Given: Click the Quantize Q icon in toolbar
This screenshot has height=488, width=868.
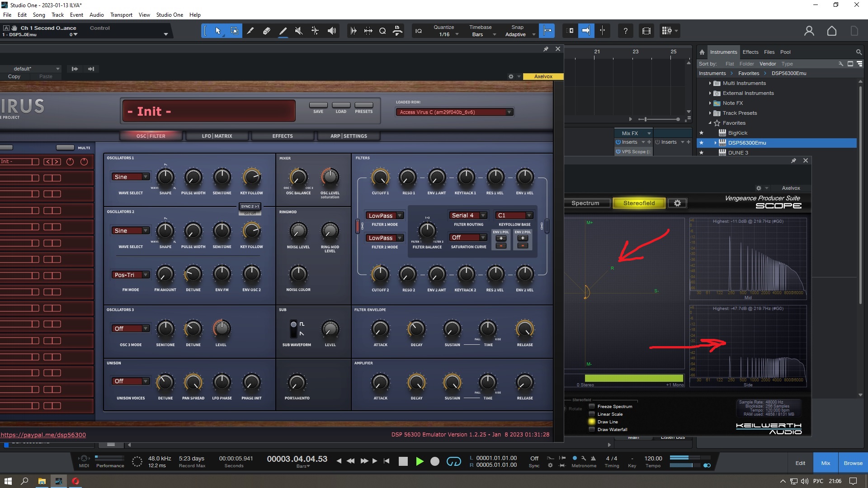Looking at the screenshot, I should 382,31.
